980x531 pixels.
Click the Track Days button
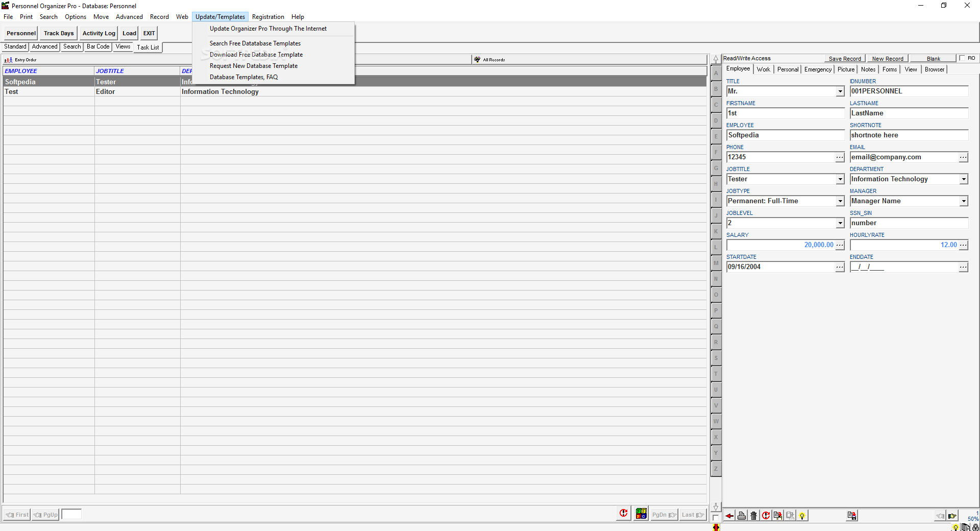click(59, 33)
